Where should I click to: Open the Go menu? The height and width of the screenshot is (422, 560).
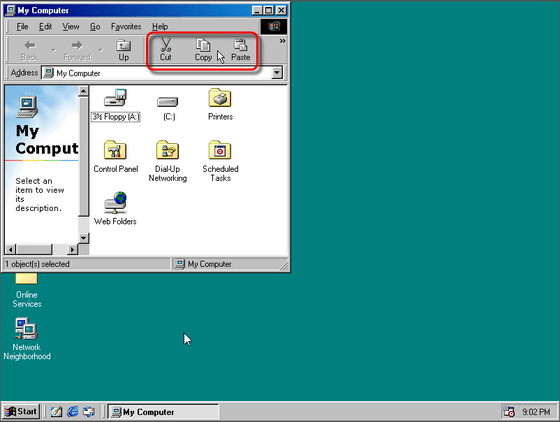point(95,27)
